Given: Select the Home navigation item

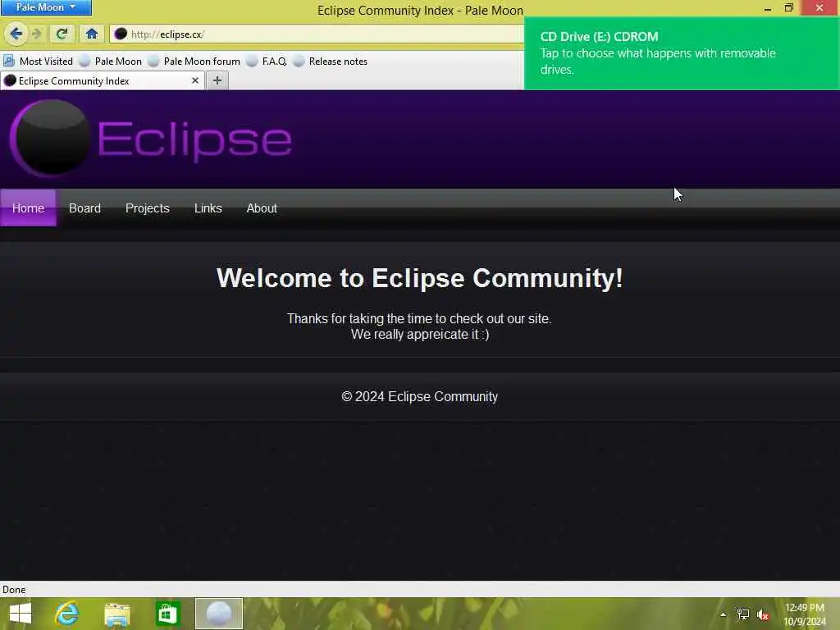Looking at the screenshot, I should click(x=28, y=208).
